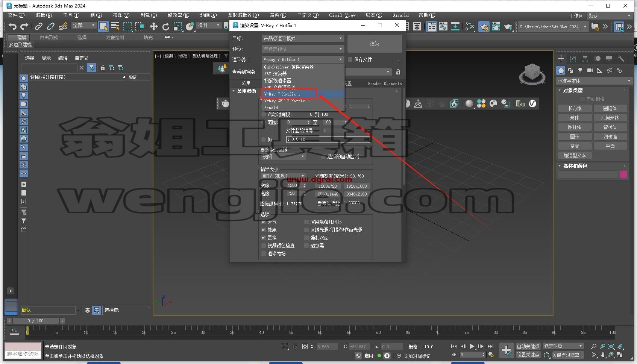Open the Curve Editor icon
The height and width of the screenshot is (364, 637).
click(x=443, y=26)
